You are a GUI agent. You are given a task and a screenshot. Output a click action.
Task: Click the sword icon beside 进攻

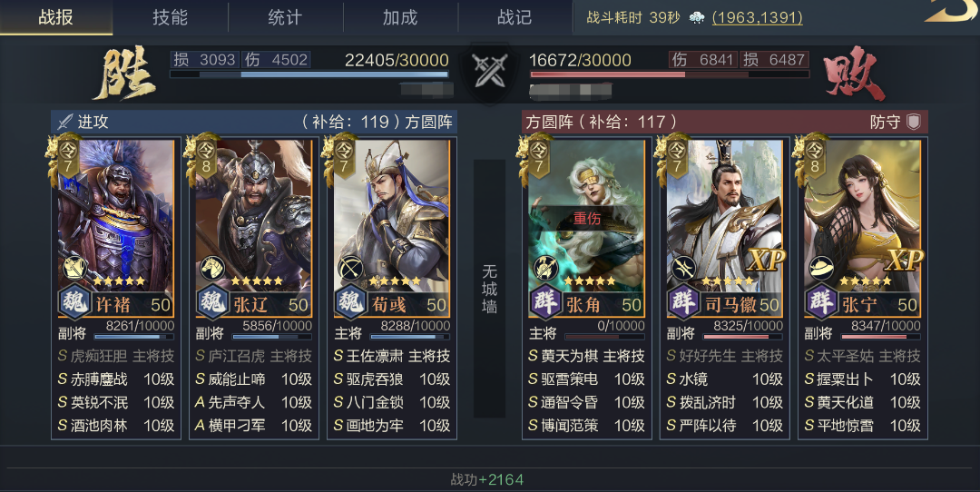pyautogui.click(x=65, y=122)
